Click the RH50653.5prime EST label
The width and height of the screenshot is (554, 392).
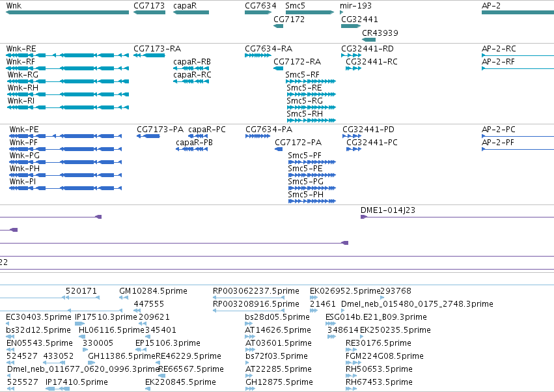click(379, 369)
